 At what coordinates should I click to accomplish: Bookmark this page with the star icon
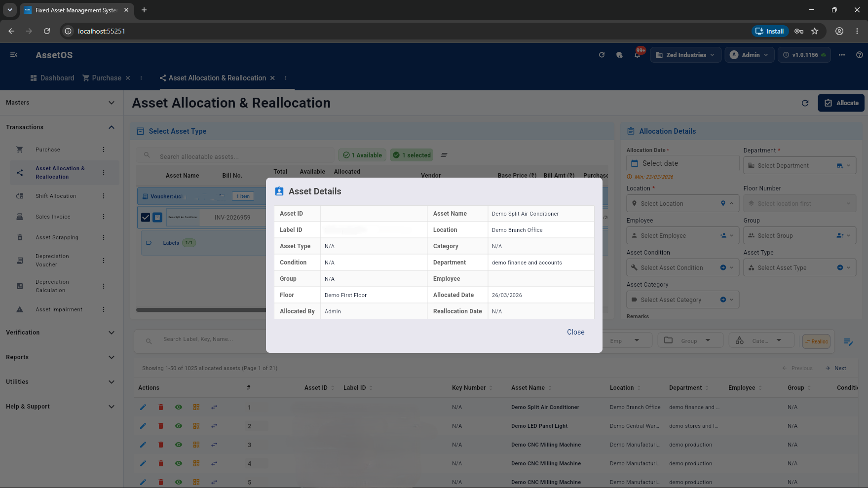[815, 31]
